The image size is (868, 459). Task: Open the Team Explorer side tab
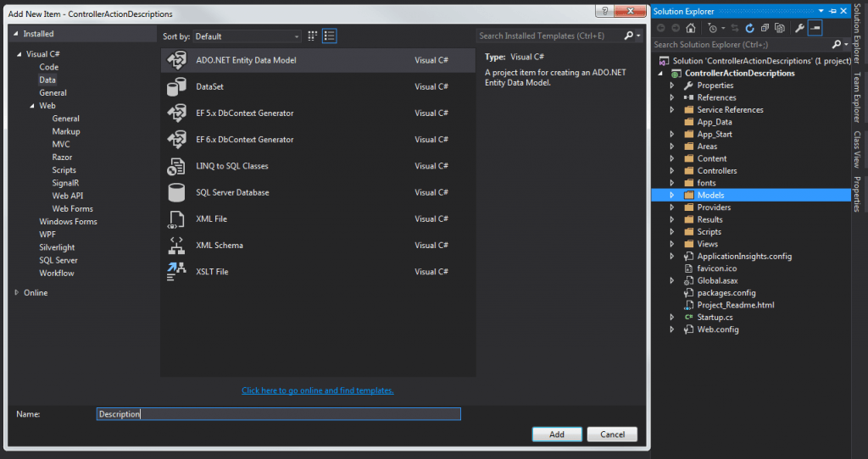coord(857,97)
